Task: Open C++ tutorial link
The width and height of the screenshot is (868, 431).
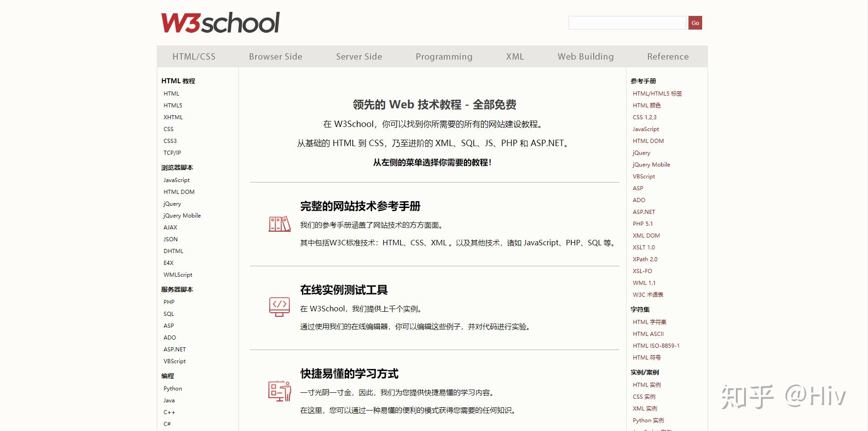Action: coord(169,412)
